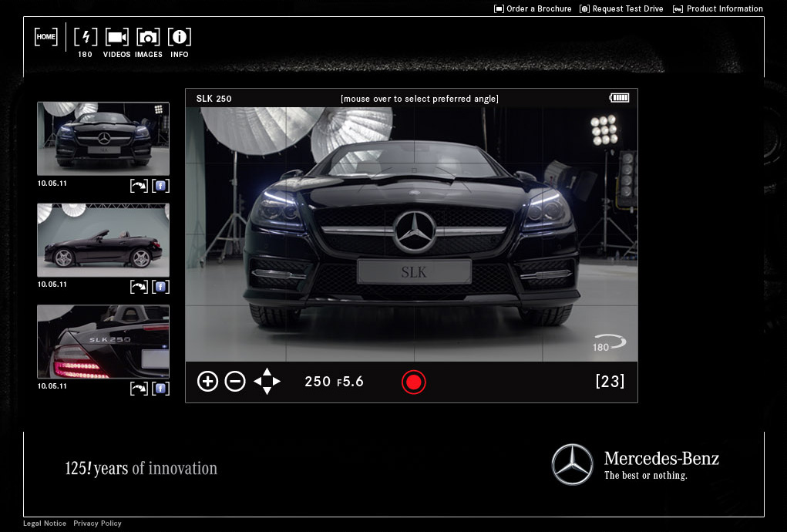Click the 250 F5.6 exposure readout
Viewport: 787px width, 532px height.
pos(334,382)
